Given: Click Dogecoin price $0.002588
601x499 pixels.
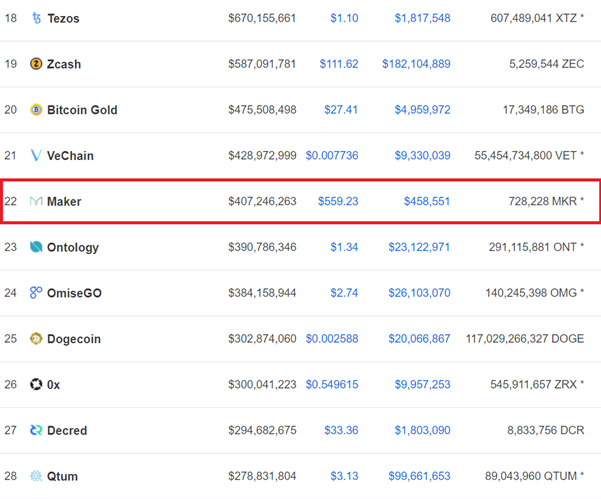Looking at the screenshot, I should click(x=332, y=338).
